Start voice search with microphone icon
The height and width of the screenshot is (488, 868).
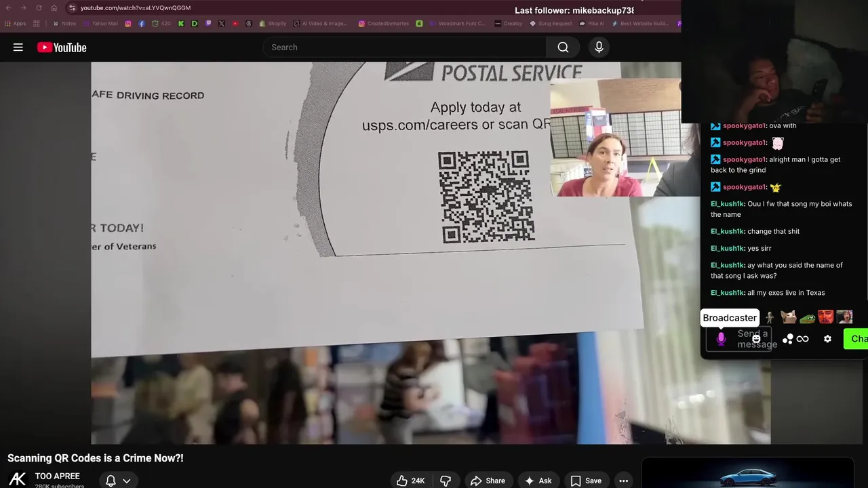(599, 47)
